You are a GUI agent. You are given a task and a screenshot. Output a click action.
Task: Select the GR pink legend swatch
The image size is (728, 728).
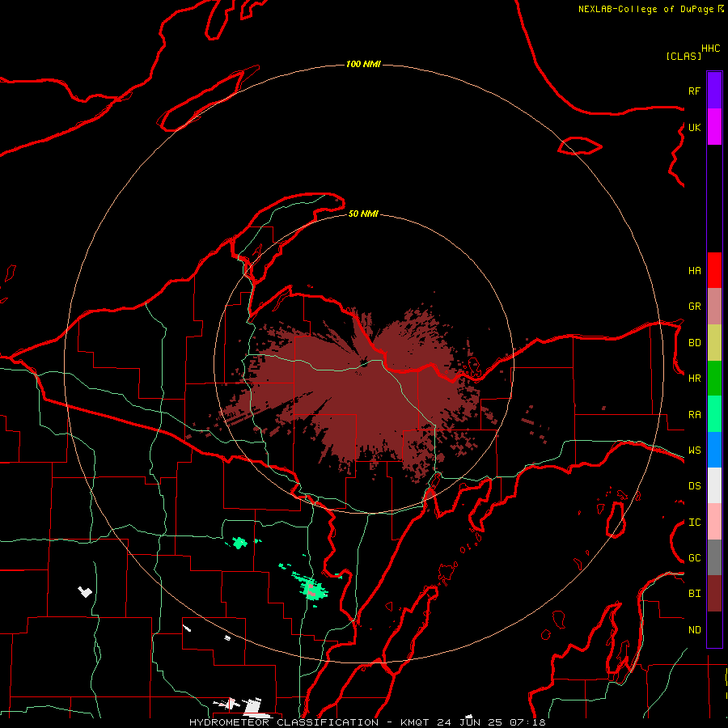coord(714,307)
